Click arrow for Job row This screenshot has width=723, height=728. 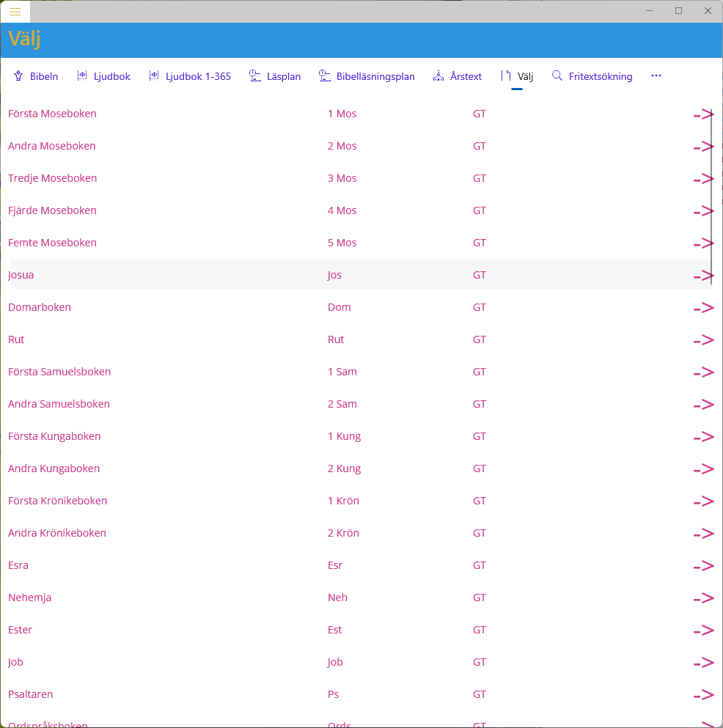(x=703, y=663)
